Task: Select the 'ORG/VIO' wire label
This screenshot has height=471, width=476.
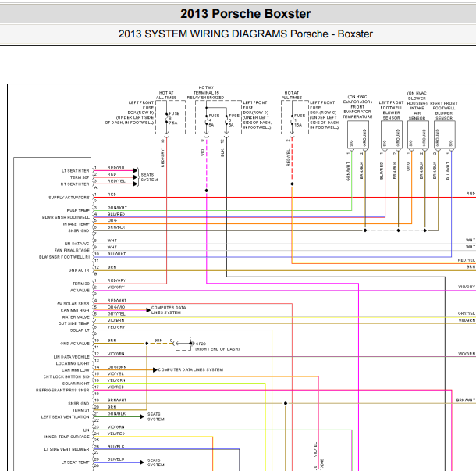Action: coord(116,307)
